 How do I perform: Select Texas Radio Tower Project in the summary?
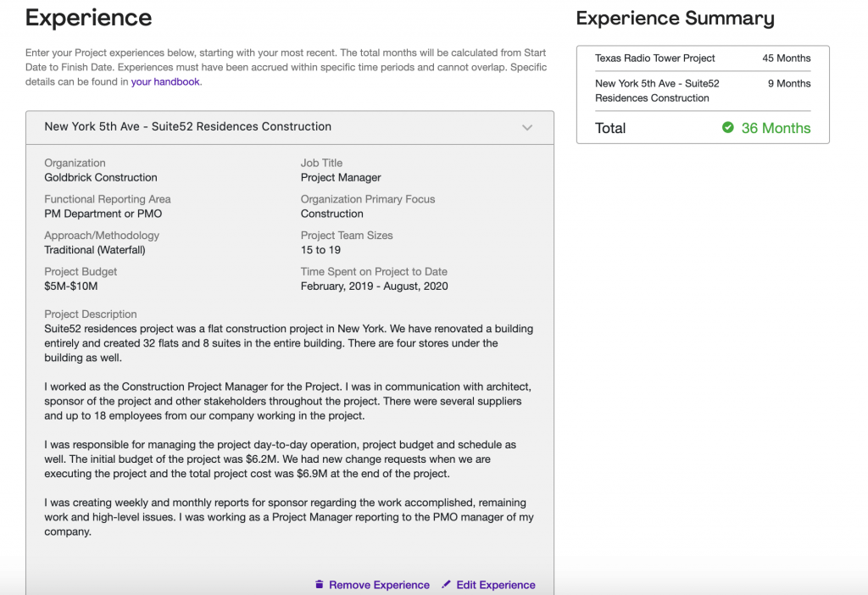click(x=654, y=58)
